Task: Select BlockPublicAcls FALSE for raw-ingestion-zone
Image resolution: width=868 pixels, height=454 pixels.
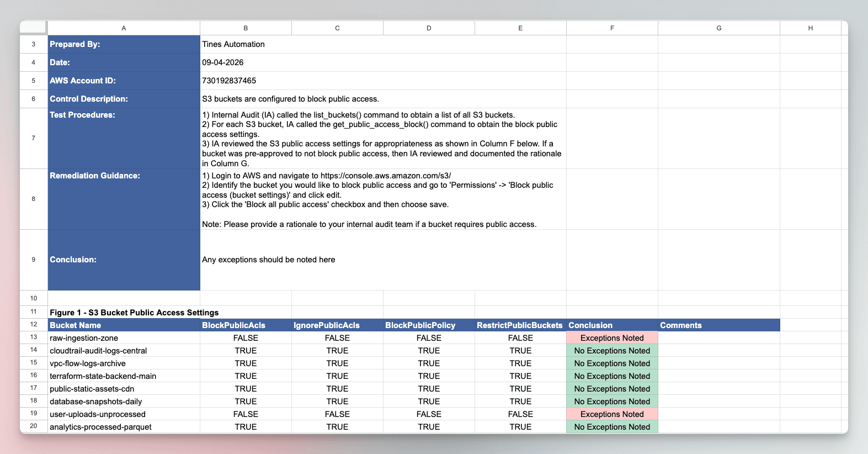Action: [246, 338]
